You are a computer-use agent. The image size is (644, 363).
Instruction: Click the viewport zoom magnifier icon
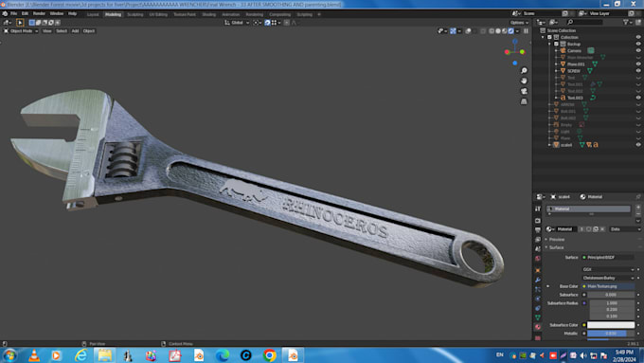click(524, 71)
